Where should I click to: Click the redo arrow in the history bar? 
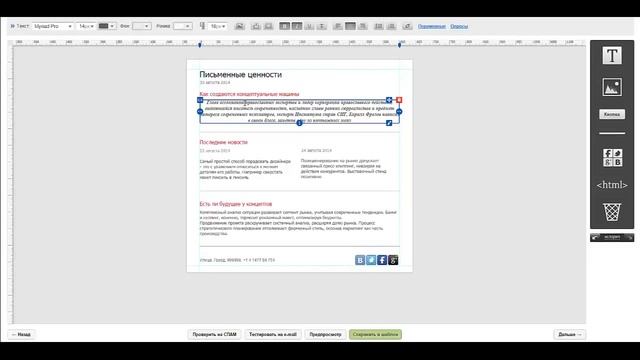coord(629,237)
